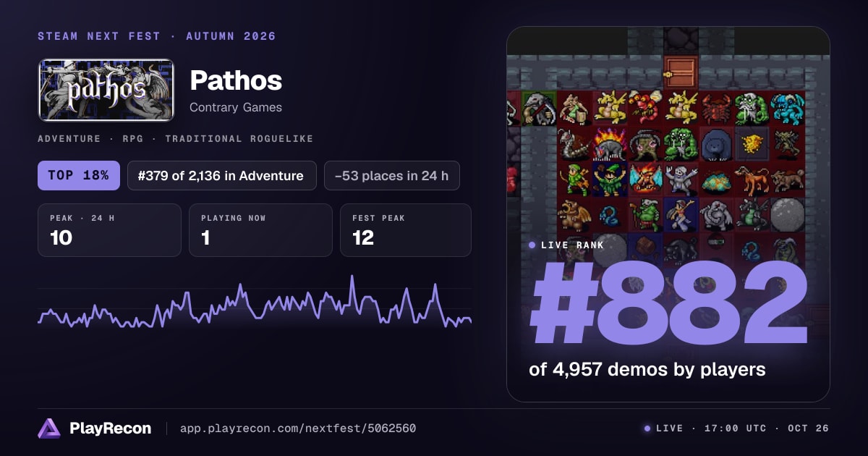Screen dimensions: 868x456
Task: Click the PlayRecon triangle logo icon
Action: (x=49, y=428)
